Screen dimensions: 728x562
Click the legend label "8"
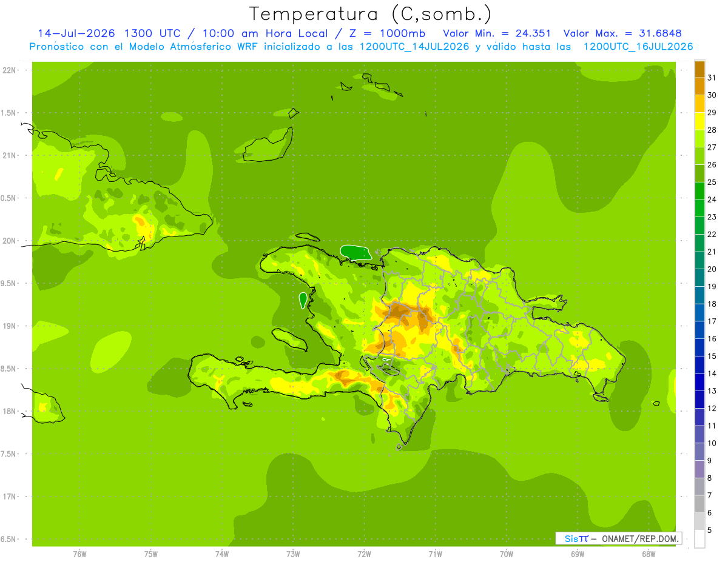[x=709, y=478]
